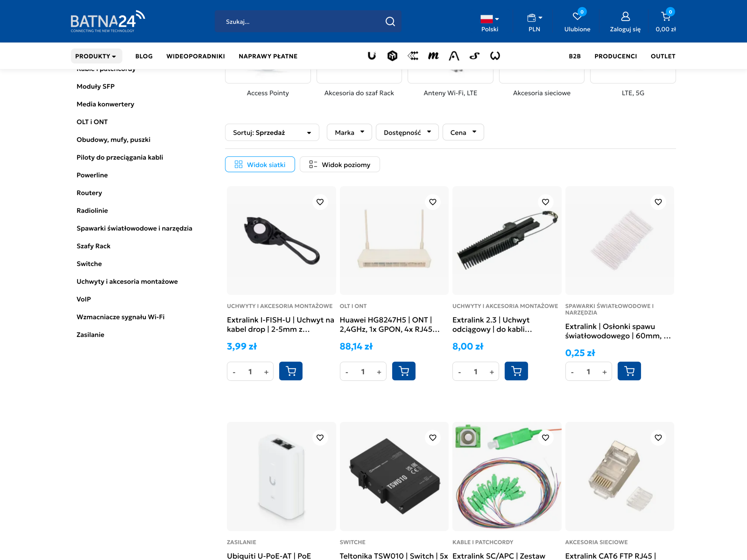Increase quantity for Extralink 2.3 Uchwyt

pyautogui.click(x=492, y=372)
